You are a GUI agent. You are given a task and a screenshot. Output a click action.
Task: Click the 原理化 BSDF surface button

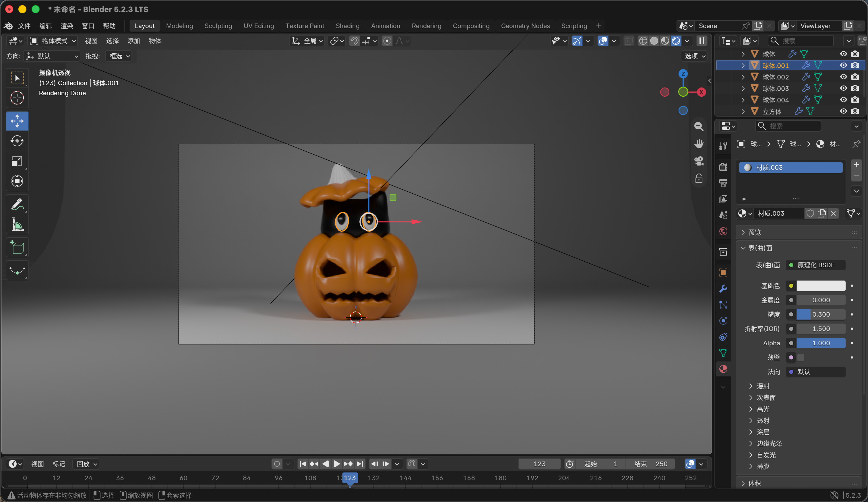pyautogui.click(x=815, y=265)
